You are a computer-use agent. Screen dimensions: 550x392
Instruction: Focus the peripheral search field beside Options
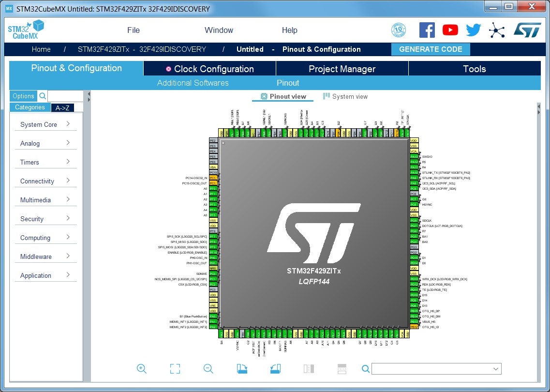tap(65, 96)
